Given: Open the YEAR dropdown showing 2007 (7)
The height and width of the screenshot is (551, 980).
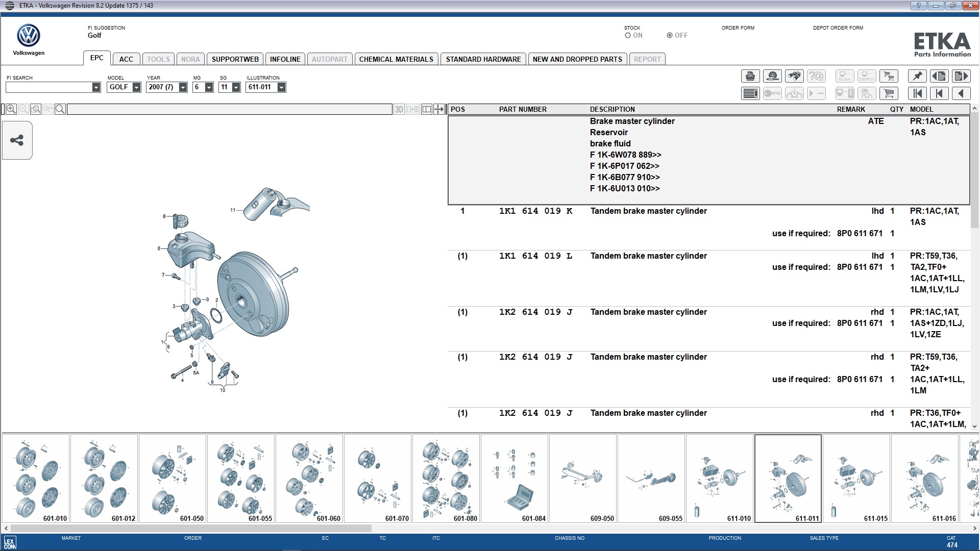Looking at the screenshot, I should click(x=183, y=87).
